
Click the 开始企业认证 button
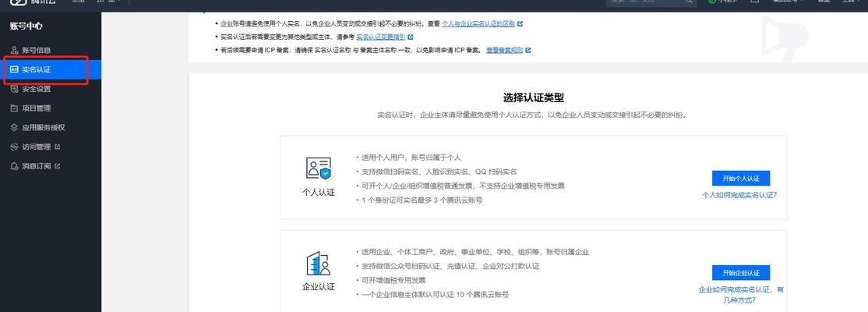(x=741, y=273)
